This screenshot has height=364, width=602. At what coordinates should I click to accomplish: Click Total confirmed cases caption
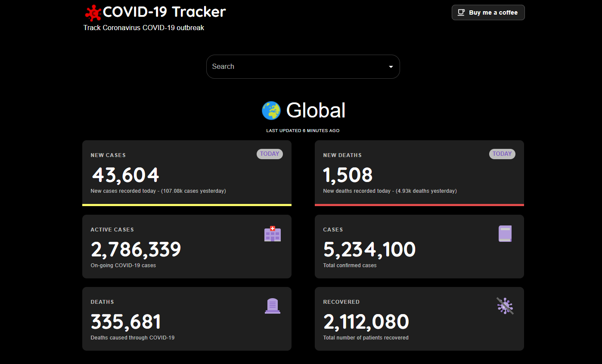tap(350, 265)
